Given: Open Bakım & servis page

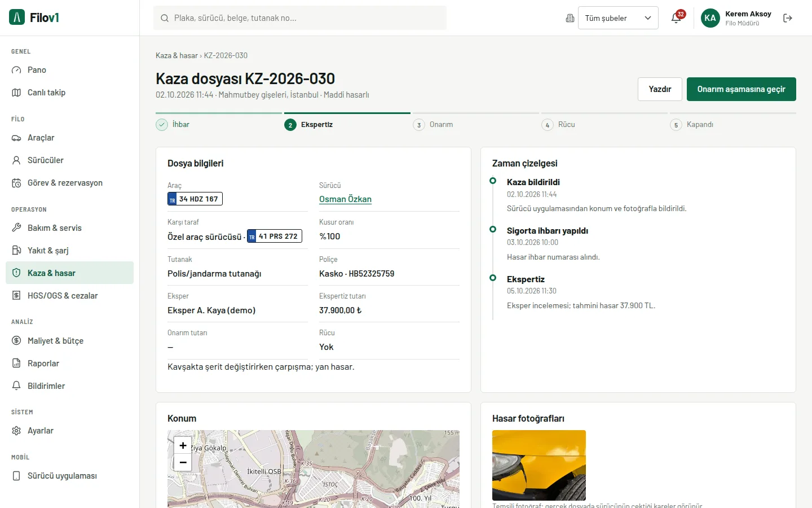Looking at the screenshot, I should tap(69, 228).
